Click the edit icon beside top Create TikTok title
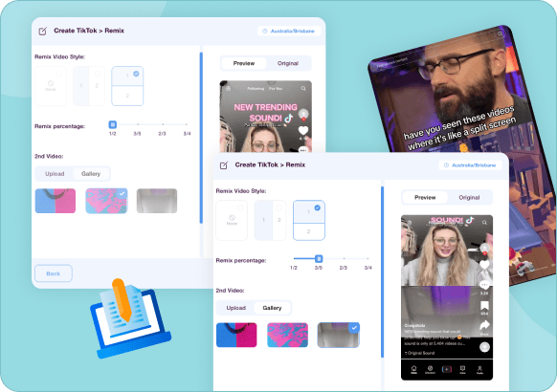 click(43, 32)
